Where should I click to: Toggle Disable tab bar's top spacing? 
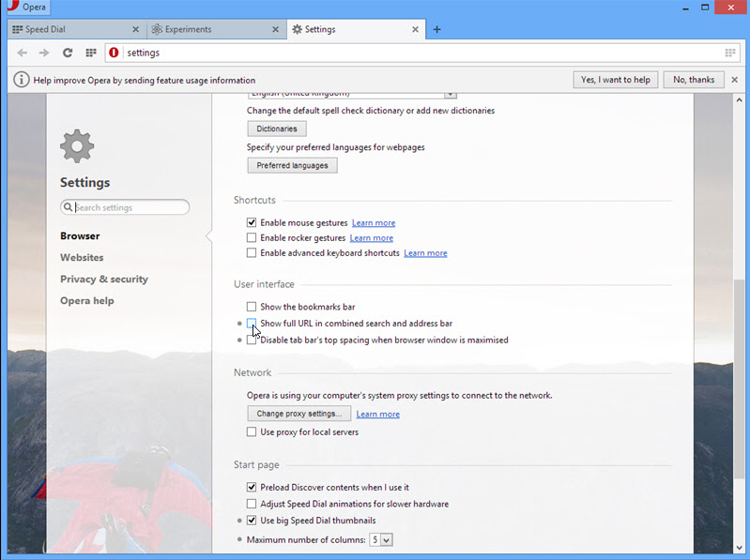[x=252, y=340]
